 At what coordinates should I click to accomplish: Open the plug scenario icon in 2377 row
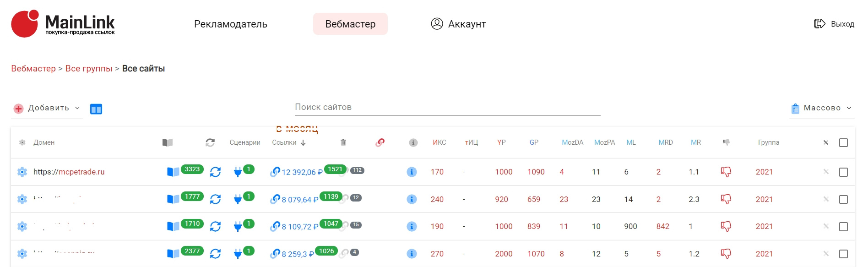point(238,254)
